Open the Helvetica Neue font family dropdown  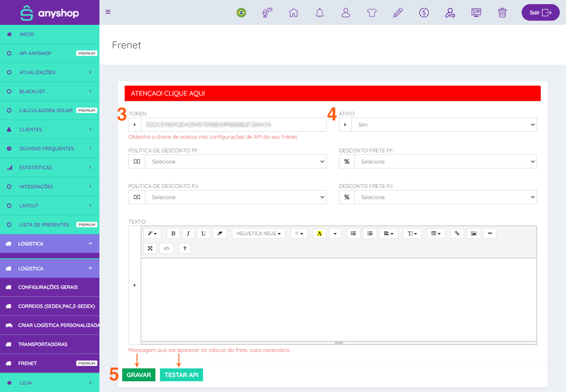pos(259,233)
